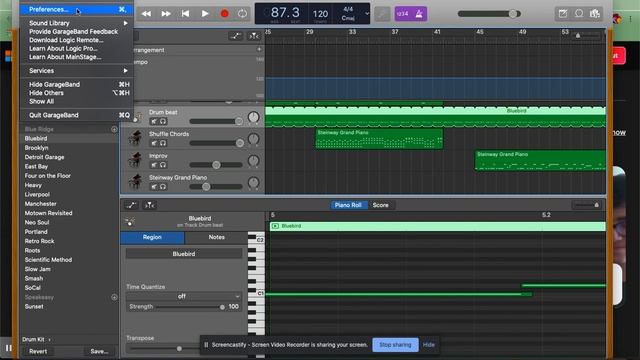The width and height of the screenshot is (640, 360).
Task: Toggle the Count-in 1234 button
Action: coord(402,13)
